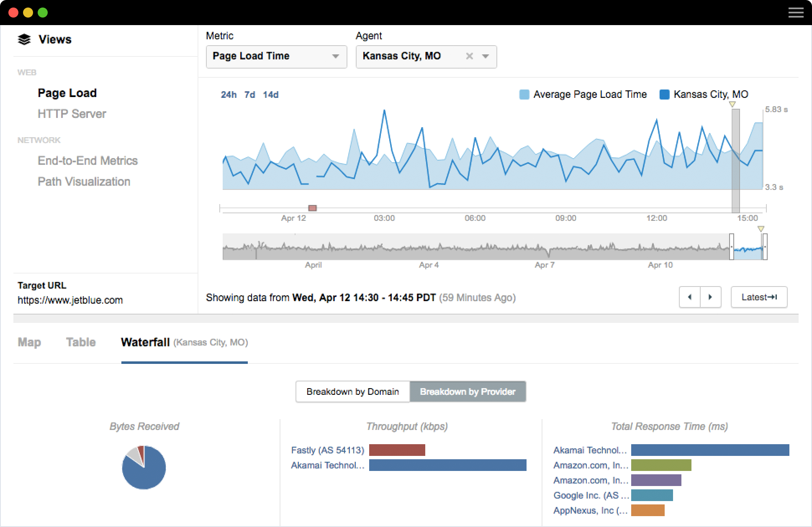The image size is (812, 527).
Task: Jump to Latest data button
Action: (759, 297)
